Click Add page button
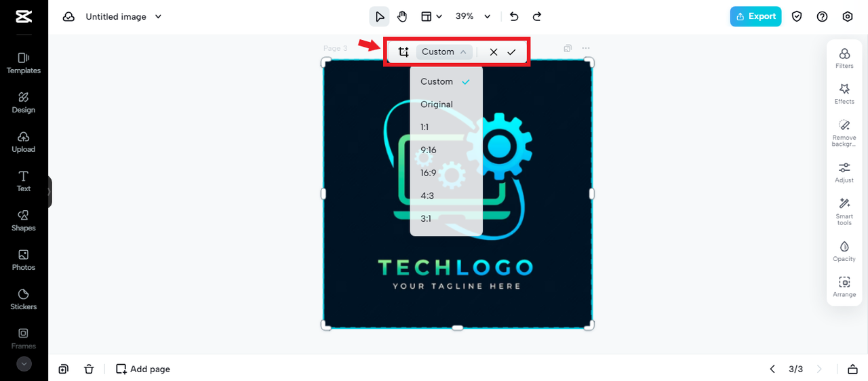This screenshot has height=381, width=868. 143,369
